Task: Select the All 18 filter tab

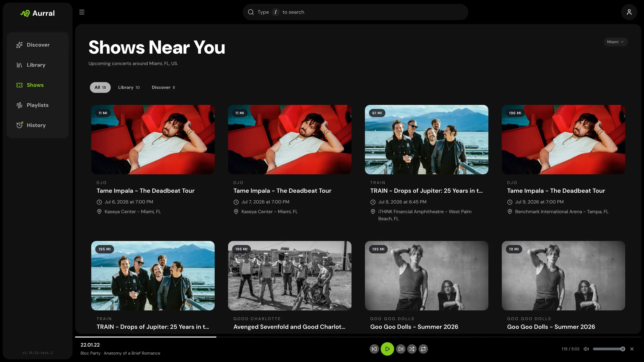Action: 100,87
